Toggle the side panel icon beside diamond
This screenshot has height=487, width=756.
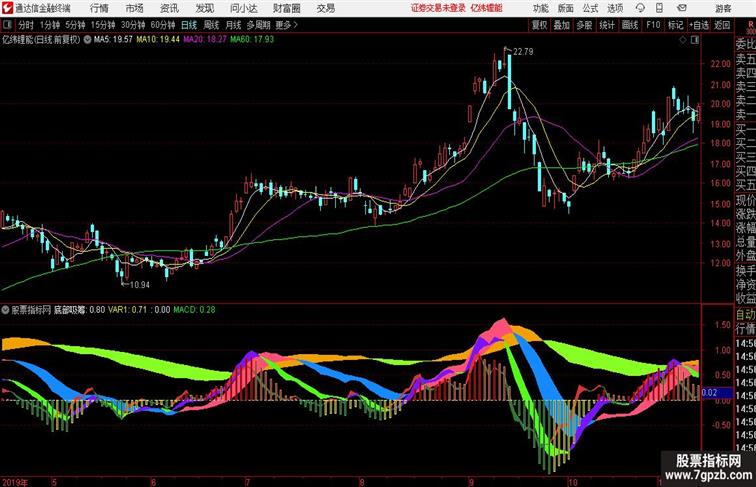coord(695,40)
